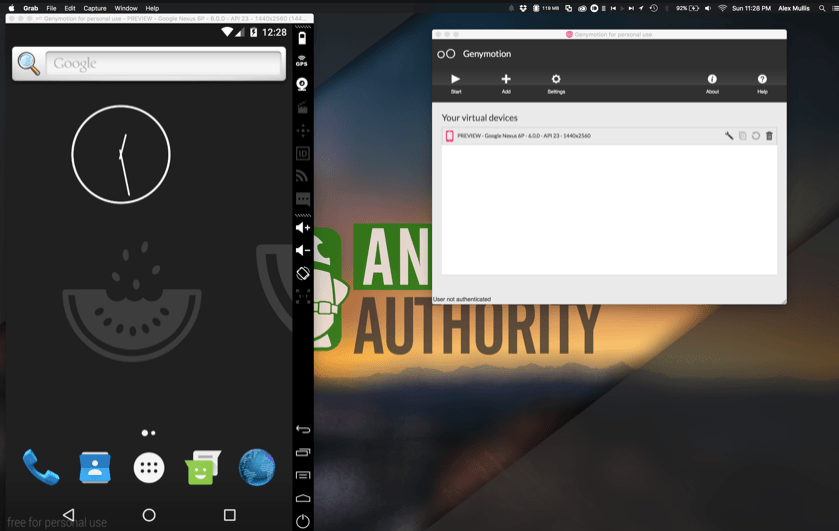839x531 pixels.
Task: Open the Edit menu
Action: tap(70, 8)
